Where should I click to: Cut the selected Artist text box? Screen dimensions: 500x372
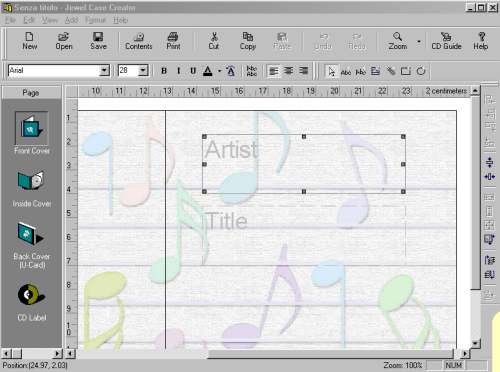[x=214, y=41]
